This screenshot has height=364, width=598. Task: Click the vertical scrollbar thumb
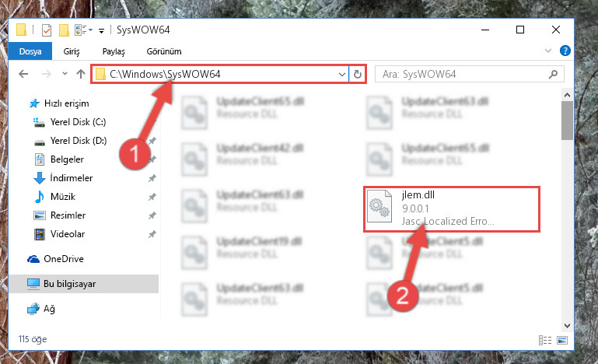[567, 121]
